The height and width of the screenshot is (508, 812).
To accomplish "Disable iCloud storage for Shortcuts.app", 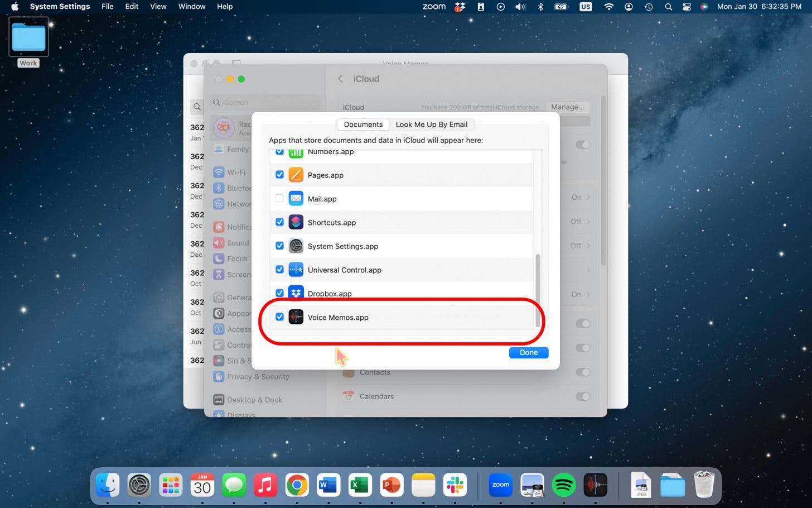I will [x=279, y=222].
